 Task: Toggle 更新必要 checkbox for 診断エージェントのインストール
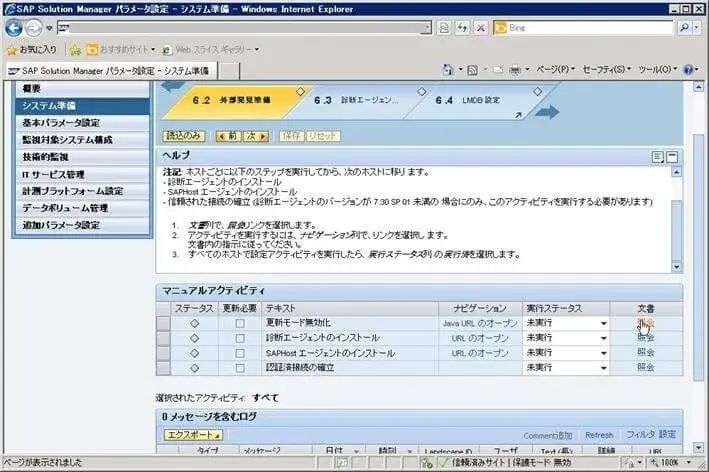click(x=240, y=339)
